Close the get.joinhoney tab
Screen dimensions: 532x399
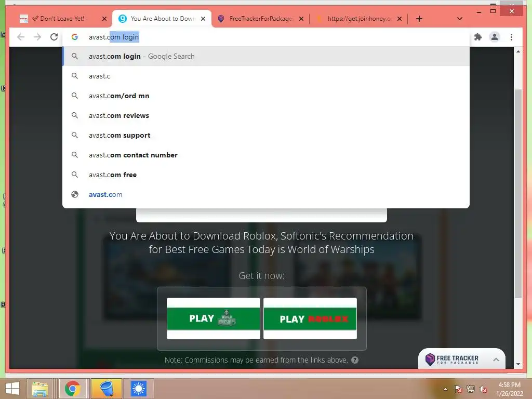coord(400,19)
